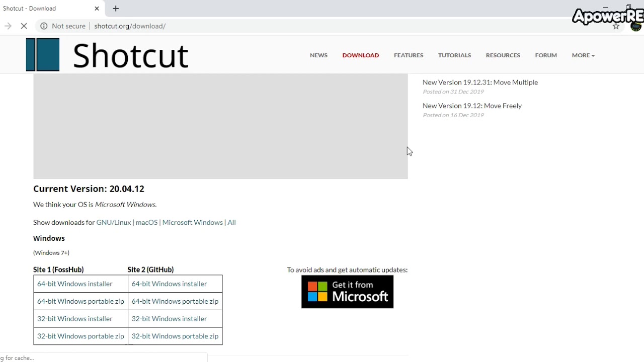Image resolution: width=644 pixels, height=362 pixels.
Task: Expand the MORE dropdown menu
Action: (x=583, y=55)
